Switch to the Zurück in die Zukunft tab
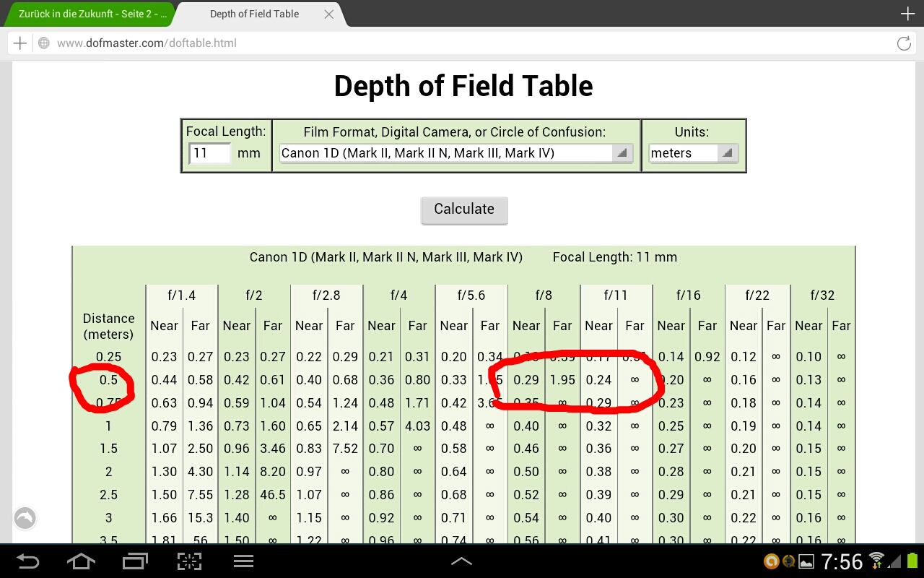The width and height of the screenshot is (924, 578). [87, 14]
